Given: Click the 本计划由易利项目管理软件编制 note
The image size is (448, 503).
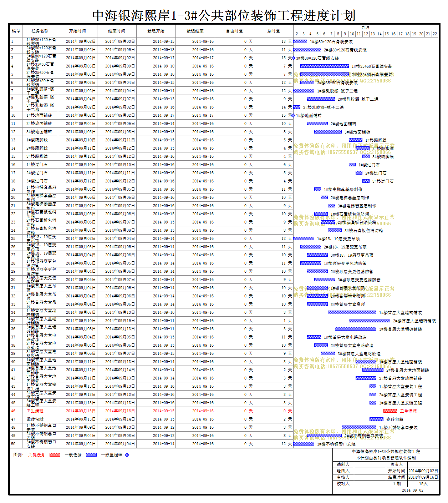Looking at the screenshot, I should [386, 458].
